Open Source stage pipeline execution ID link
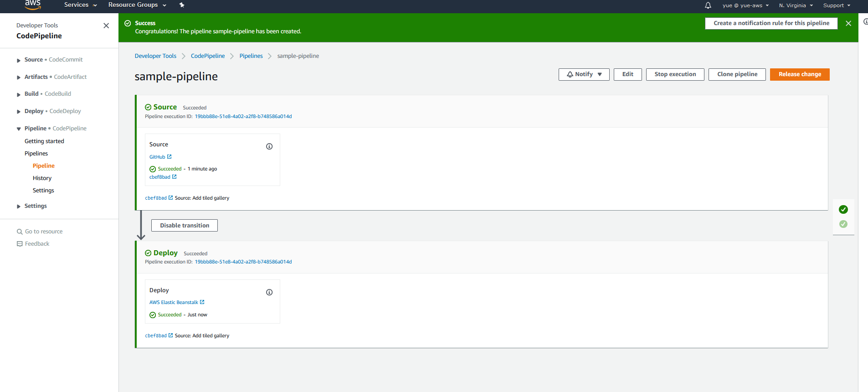Screen dimensions: 868x392 tap(243, 117)
